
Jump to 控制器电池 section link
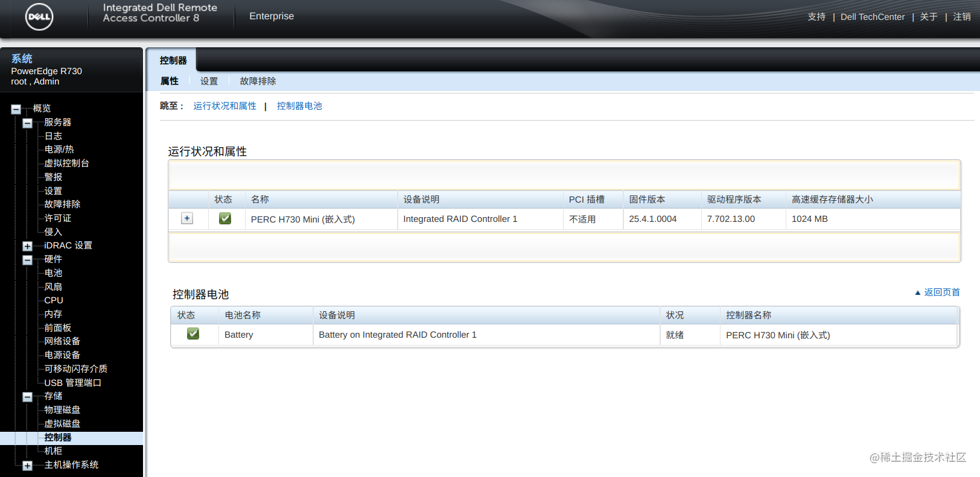click(x=299, y=106)
